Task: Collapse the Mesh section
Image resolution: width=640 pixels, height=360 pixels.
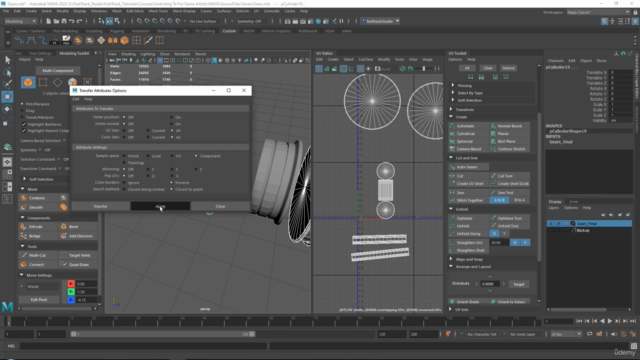Action: (22, 189)
